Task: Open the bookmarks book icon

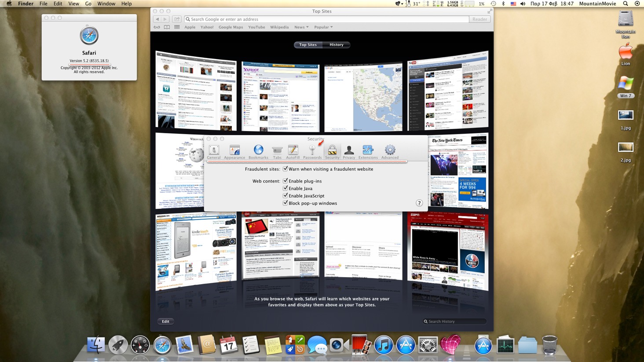Action: pyautogui.click(x=167, y=27)
